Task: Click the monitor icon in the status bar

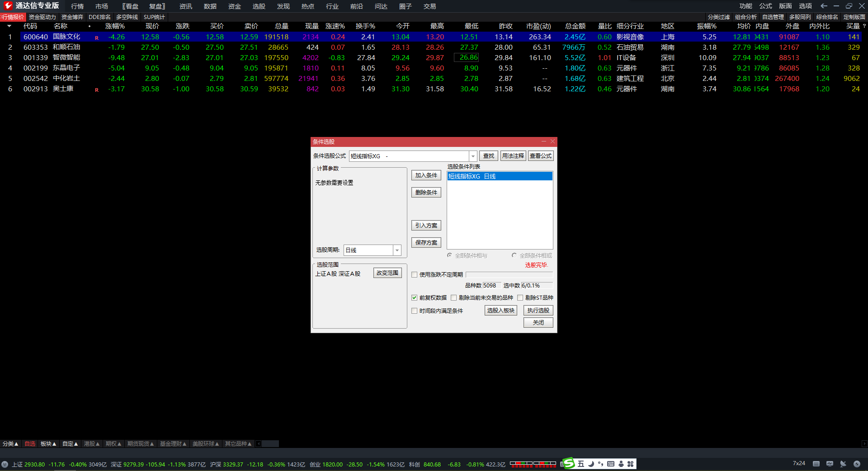Action: pos(830,464)
